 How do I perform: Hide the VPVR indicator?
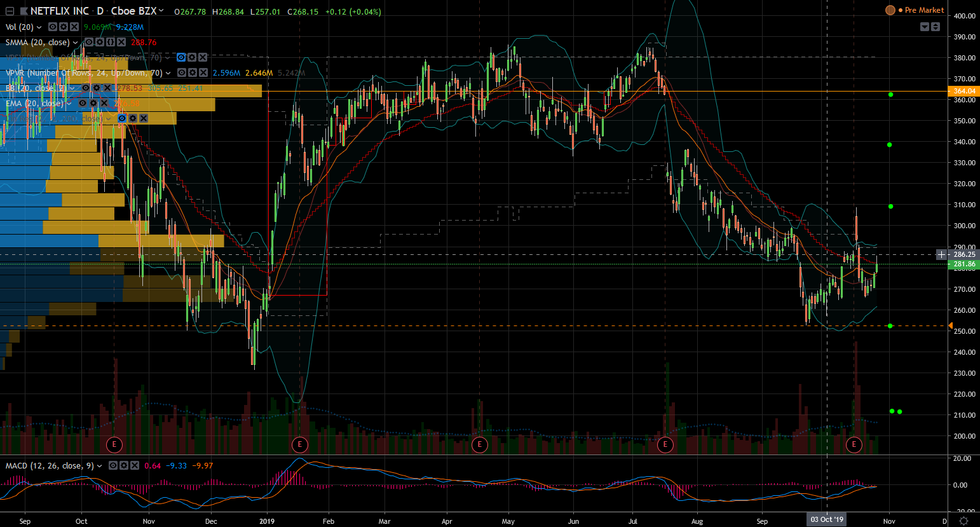181,72
